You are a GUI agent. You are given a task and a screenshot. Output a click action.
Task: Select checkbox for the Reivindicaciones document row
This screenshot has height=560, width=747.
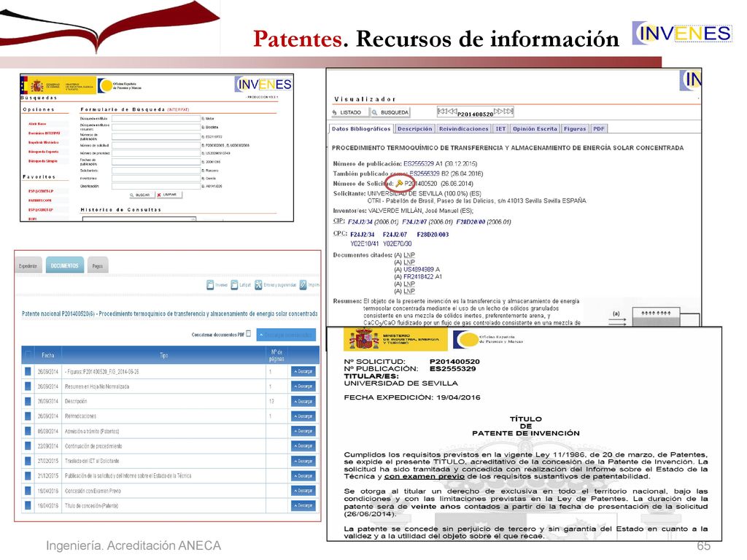click(28, 416)
